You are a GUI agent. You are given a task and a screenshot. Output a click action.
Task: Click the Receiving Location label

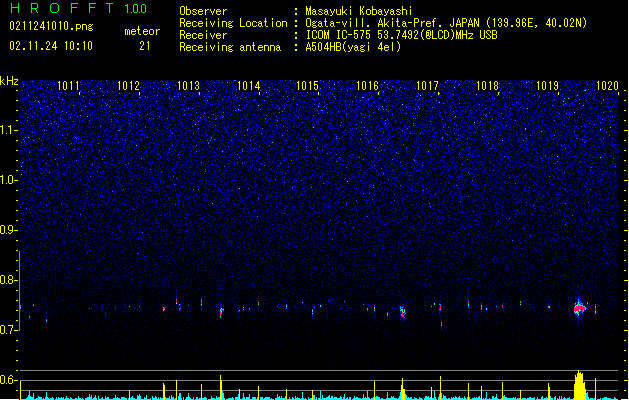pyautogui.click(x=233, y=23)
